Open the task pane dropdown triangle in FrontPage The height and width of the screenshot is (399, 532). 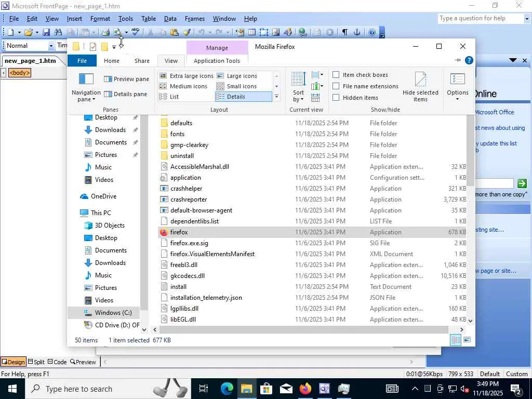[x=513, y=60]
